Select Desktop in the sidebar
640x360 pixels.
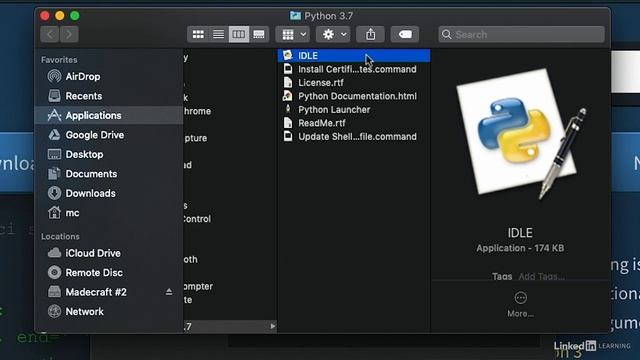(x=109, y=154)
